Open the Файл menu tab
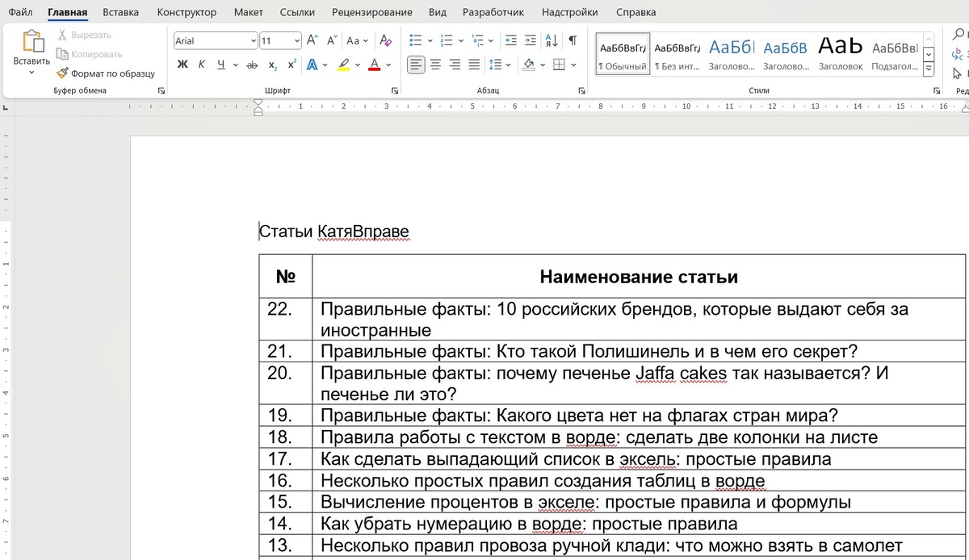Image resolution: width=969 pixels, height=560 pixels. [20, 12]
